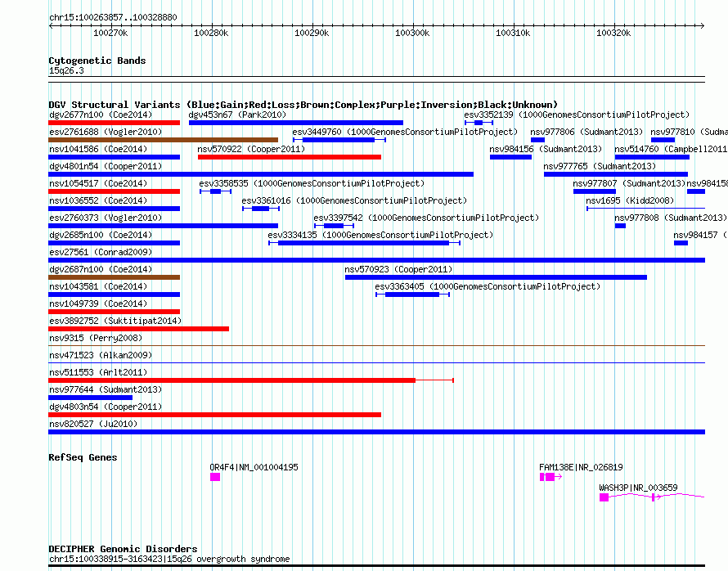Click the blue dgv453n67 gain bar
The height and width of the screenshot is (571, 728).
point(296,123)
